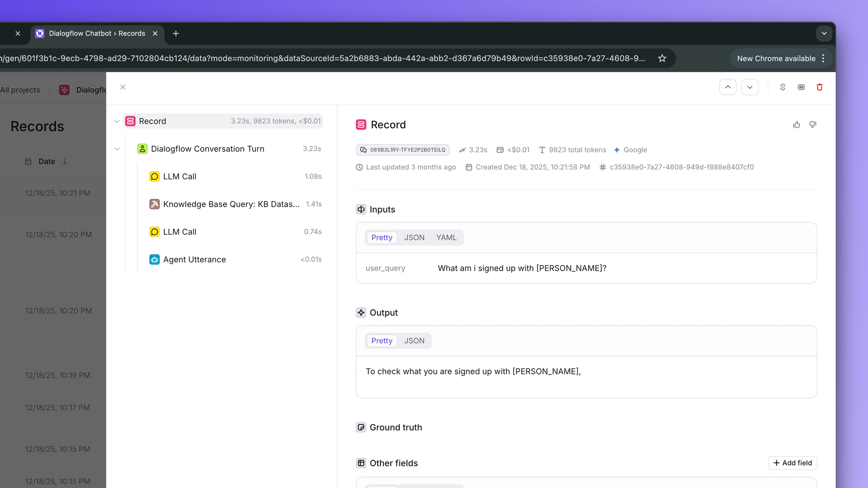The image size is (868, 488).
Task: Click the Output section icon
Action: (x=361, y=313)
